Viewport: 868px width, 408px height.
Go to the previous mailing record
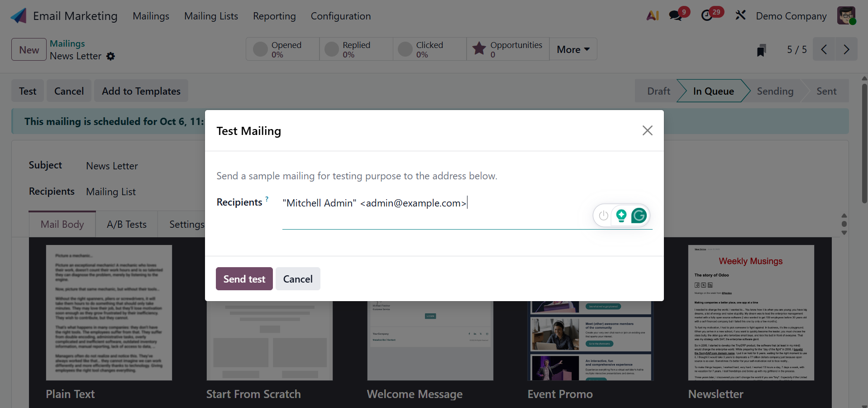[x=824, y=49]
